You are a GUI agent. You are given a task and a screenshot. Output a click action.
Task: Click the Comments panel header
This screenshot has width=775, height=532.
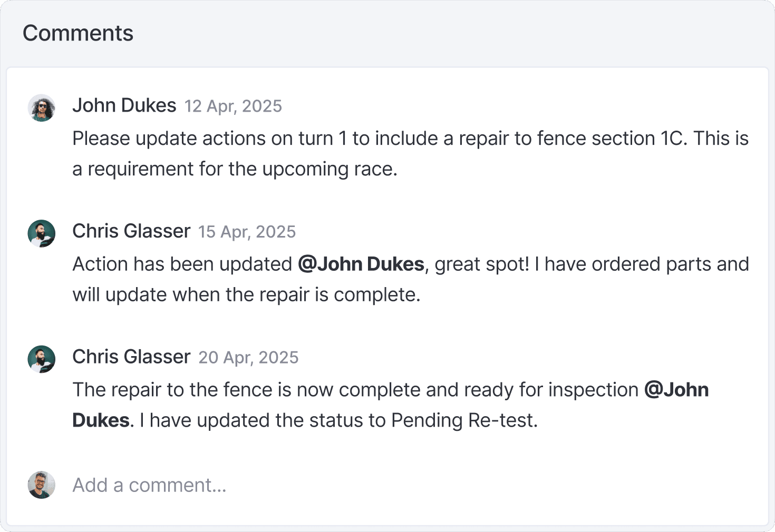coord(78,33)
